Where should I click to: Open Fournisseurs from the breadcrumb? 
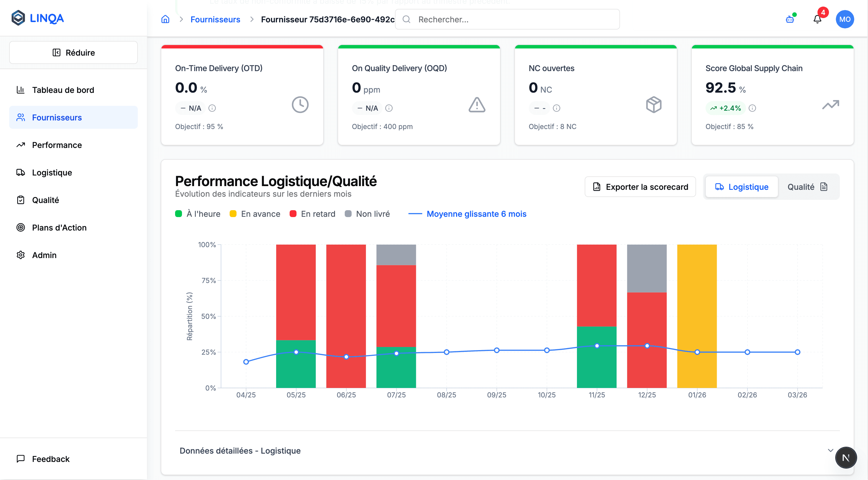pos(215,19)
